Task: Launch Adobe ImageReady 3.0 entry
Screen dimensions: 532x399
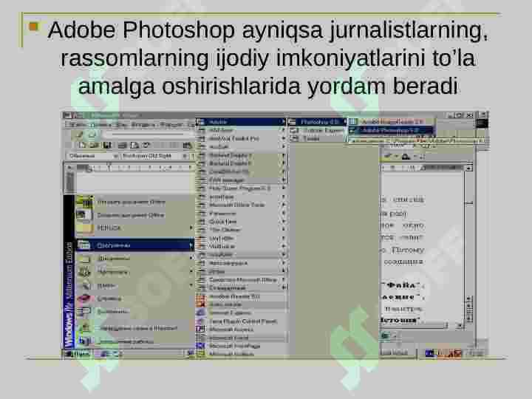Action: pyautogui.click(x=391, y=121)
